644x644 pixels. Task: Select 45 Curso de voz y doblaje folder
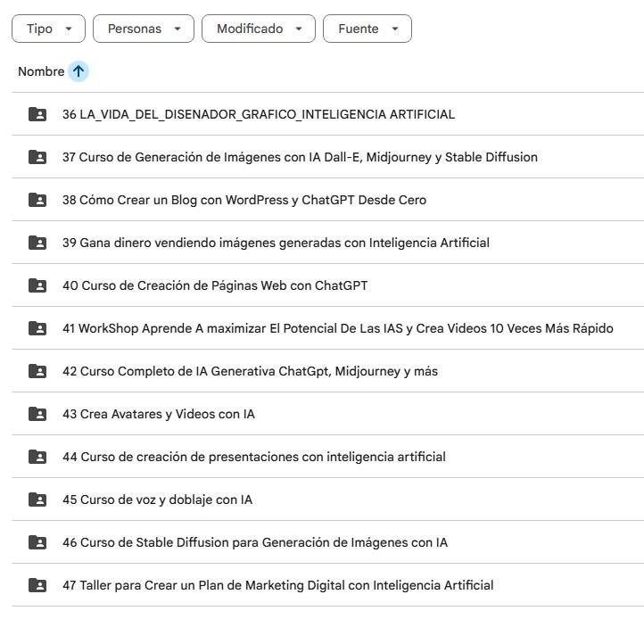[327, 500]
